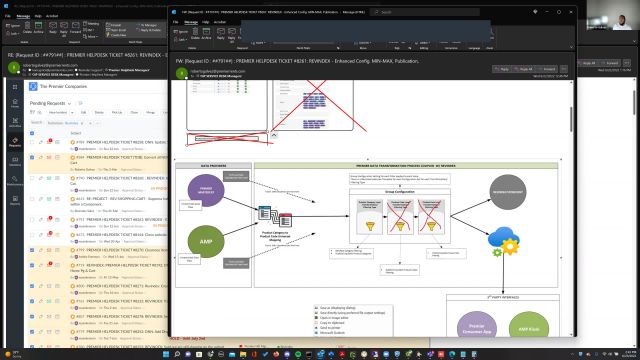Check the box for request #675
640x360 pixels.
[x=32, y=235]
